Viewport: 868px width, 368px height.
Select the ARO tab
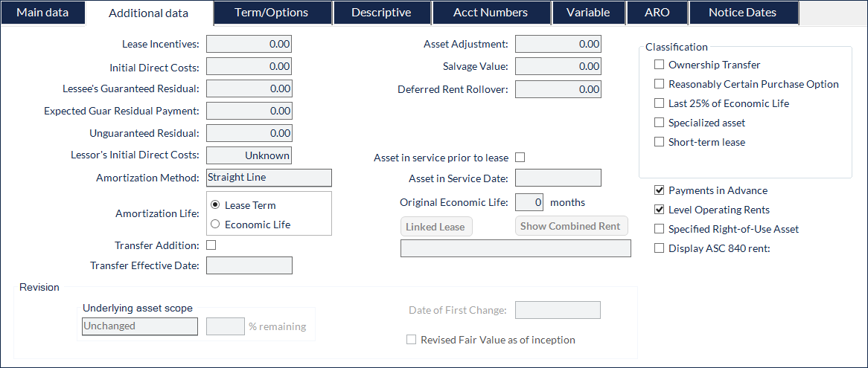[x=657, y=13]
